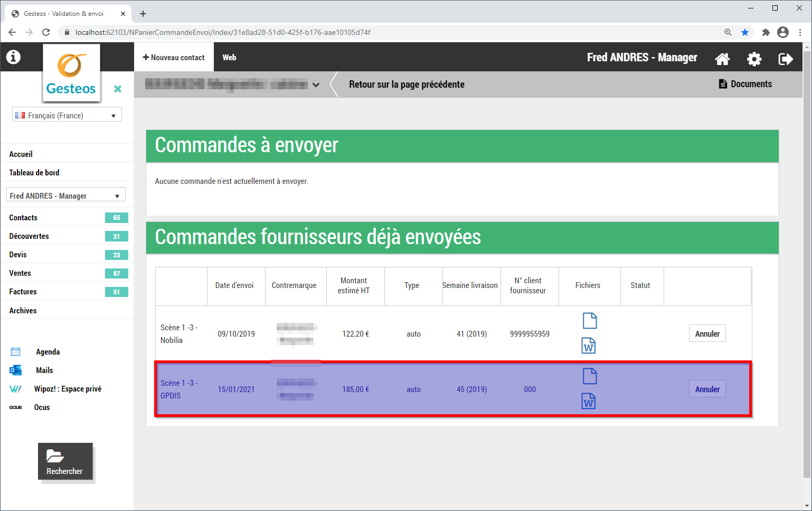This screenshot has width=812, height=511.
Task: Open the Word file for Nobilia order
Action: [589, 346]
